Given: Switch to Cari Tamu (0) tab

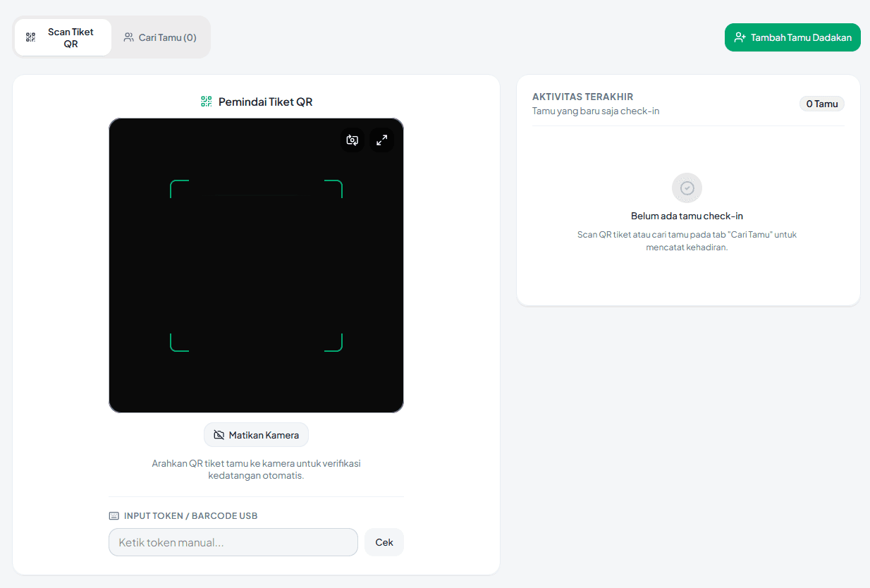Looking at the screenshot, I should pyautogui.click(x=160, y=37).
